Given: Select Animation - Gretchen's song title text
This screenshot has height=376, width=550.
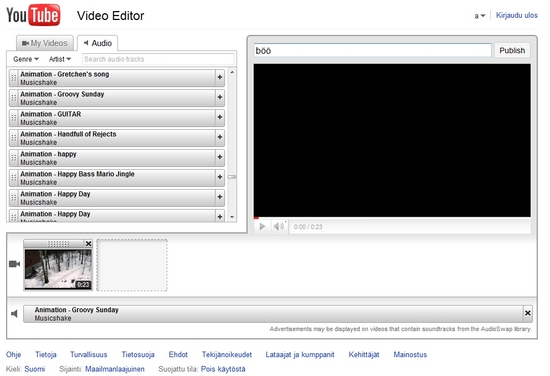Looking at the screenshot, I should (x=65, y=74).
